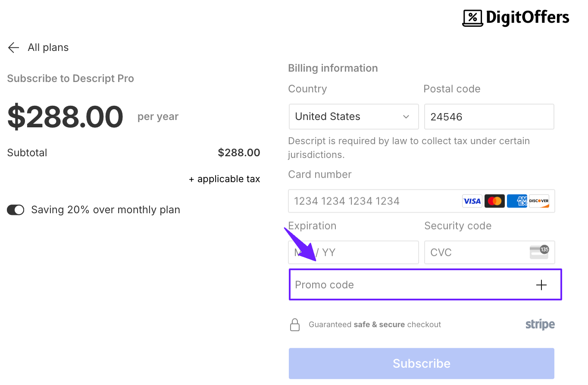The height and width of the screenshot is (385, 588).
Task: Click the Card number input field
Action: 422,201
